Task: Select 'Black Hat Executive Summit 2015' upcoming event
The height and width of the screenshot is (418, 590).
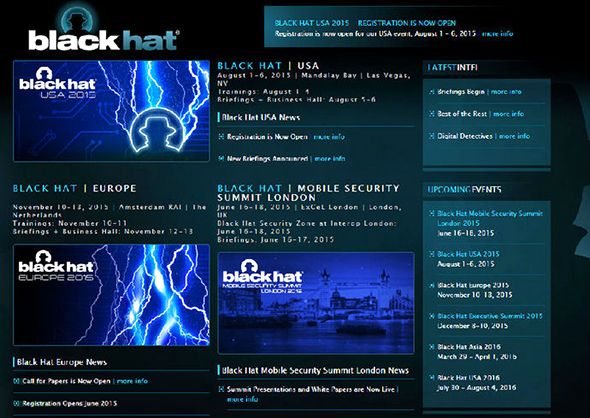Action: pyautogui.click(x=490, y=316)
